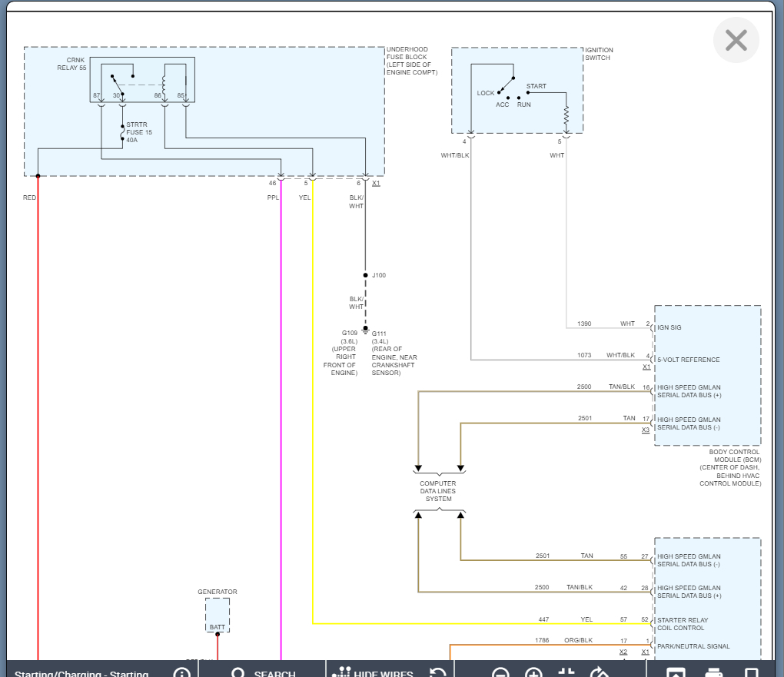This screenshot has height=677, width=784.
Task: Close the wiring diagram viewer
Action: click(x=736, y=40)
